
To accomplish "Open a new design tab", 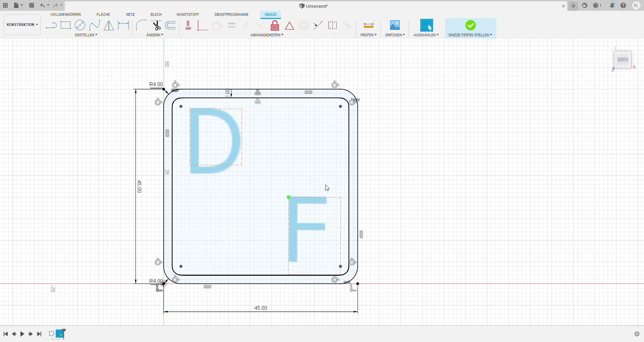I will click(x=573, y=6).
